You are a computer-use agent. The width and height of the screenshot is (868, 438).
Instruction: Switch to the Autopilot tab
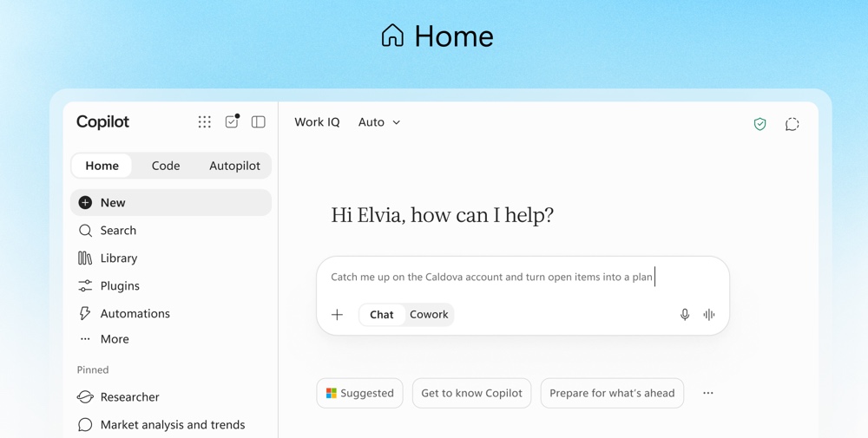pyautogui.click(x=234, y=166)
